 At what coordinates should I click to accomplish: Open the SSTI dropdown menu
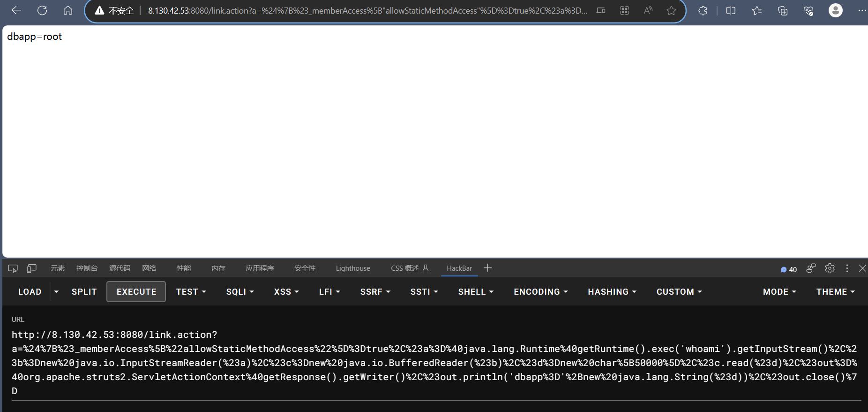(424, 292)
